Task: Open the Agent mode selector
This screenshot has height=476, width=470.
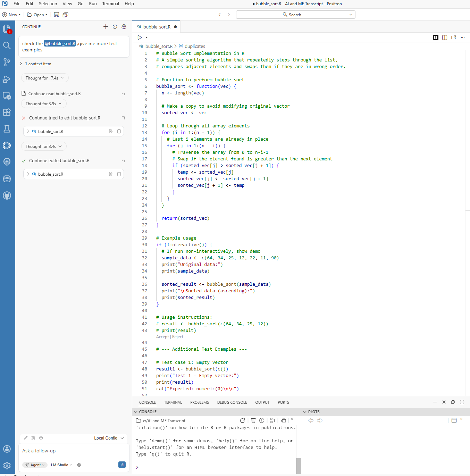Action: pos(35,465)
